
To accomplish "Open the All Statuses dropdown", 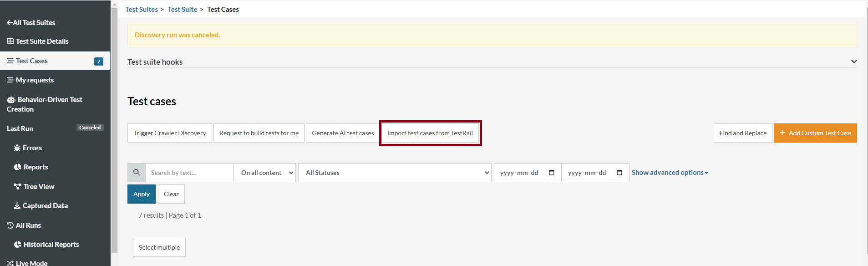I will (394, 173).
